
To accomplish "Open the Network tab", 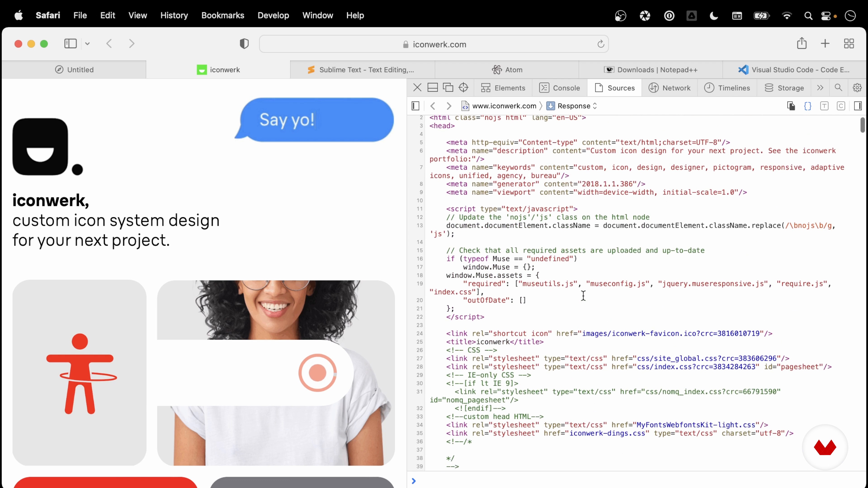I will pyautogui.click(x=670, y=88).
